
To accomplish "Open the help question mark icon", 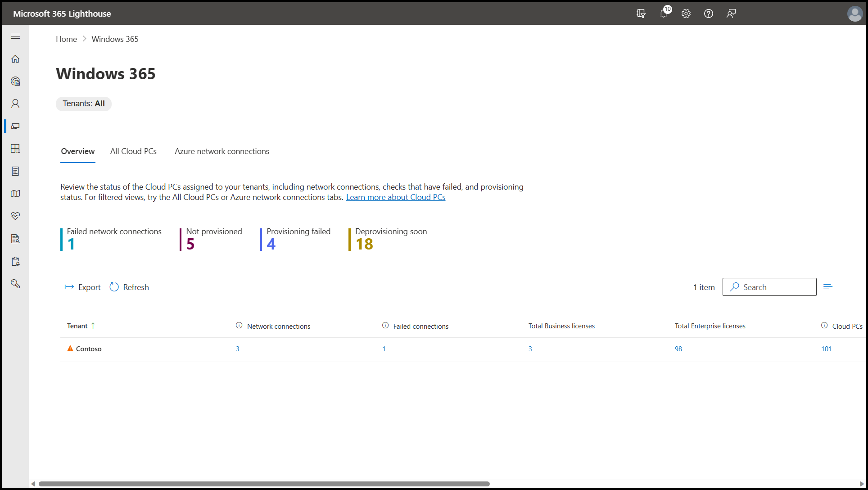I will pos(709,14).
